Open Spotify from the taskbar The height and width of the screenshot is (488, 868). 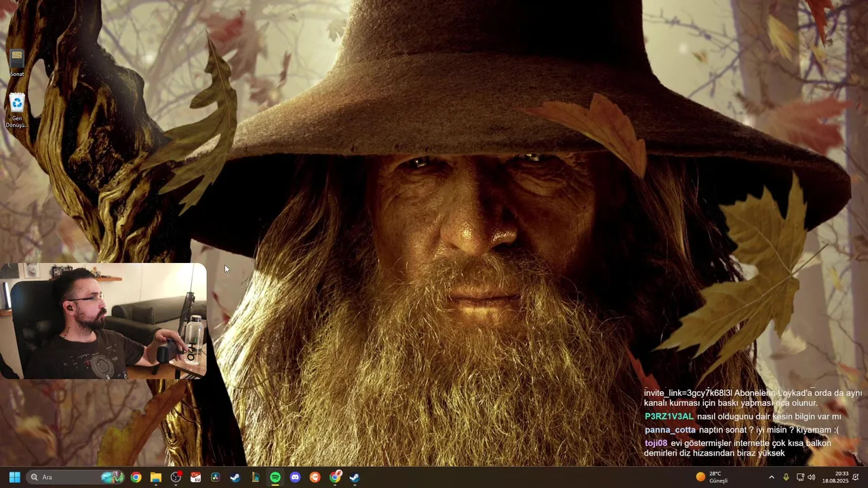pos(275,477)
